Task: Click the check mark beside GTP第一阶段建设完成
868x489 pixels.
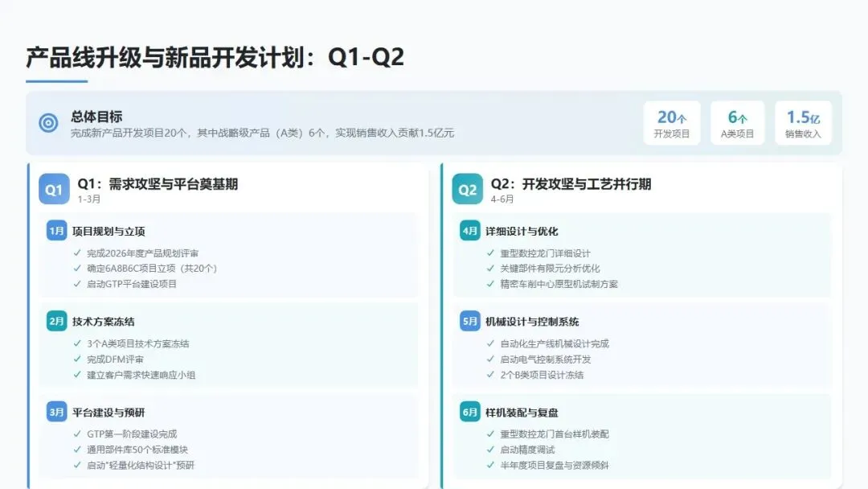Action: click(77, 434)
